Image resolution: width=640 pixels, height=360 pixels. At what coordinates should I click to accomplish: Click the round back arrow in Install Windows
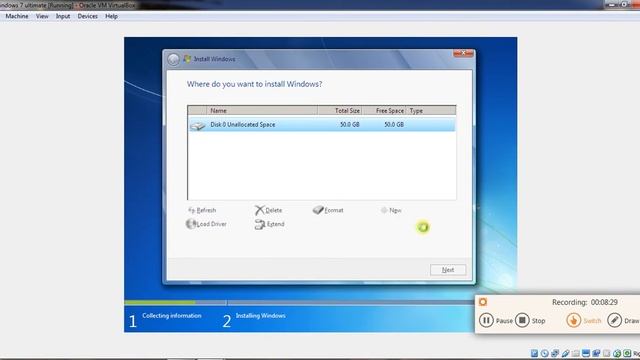coord(173,59)
